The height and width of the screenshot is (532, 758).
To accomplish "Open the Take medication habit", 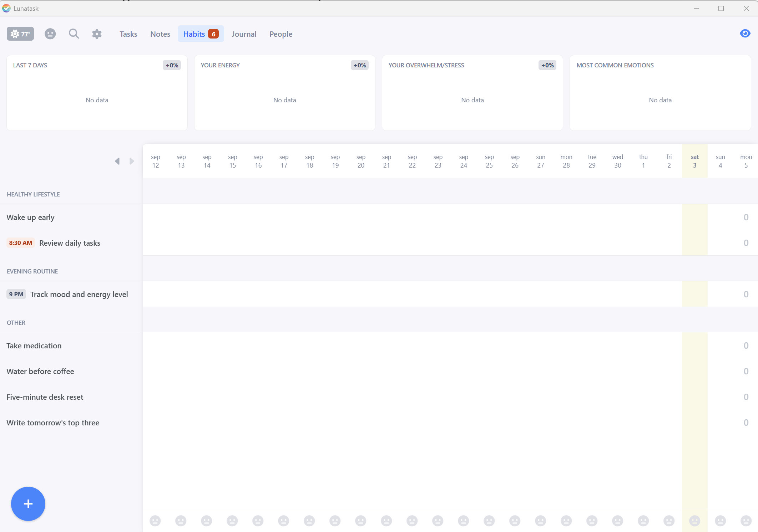I will [x=34, y=346].
